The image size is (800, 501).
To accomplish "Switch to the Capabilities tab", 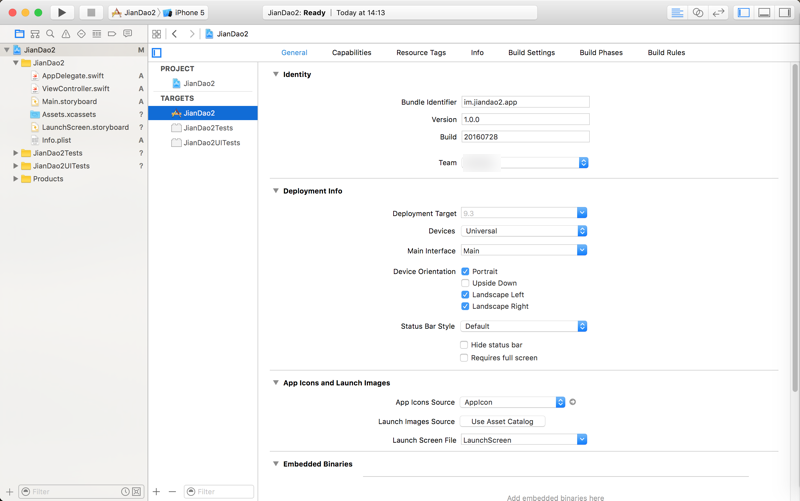I will pyautogui.click(x=351, y=53).
